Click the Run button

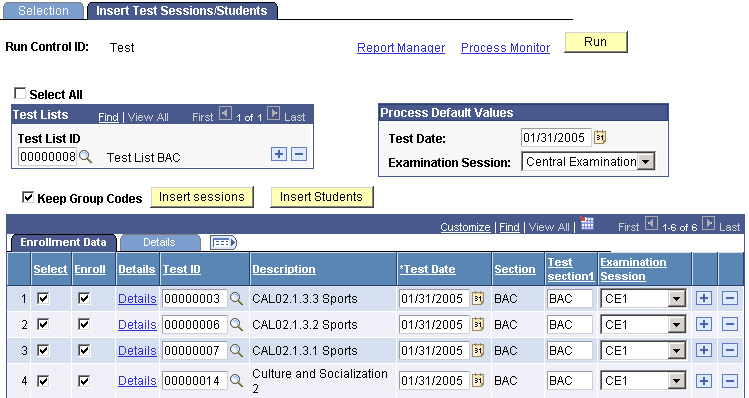tap(596, 42)
